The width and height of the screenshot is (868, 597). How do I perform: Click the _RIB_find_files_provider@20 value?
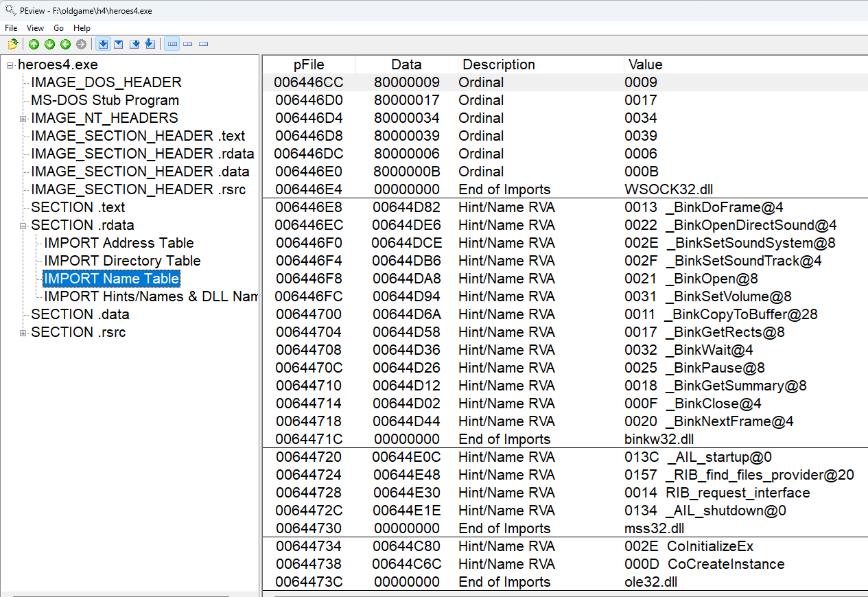pyautogui.click(x=760, y=475)
